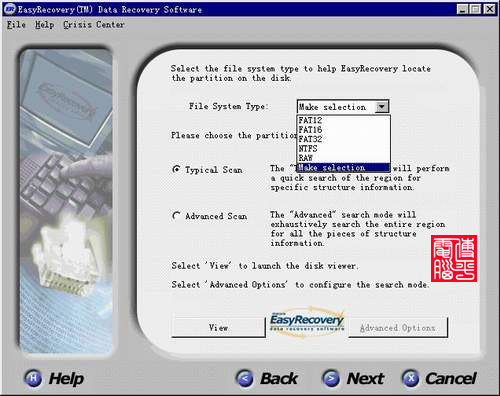Screen dimensions: 500x396
Task: Click the EasyRecovery title bar app icon
Action: pyautogui.click(x=10, y=9)
